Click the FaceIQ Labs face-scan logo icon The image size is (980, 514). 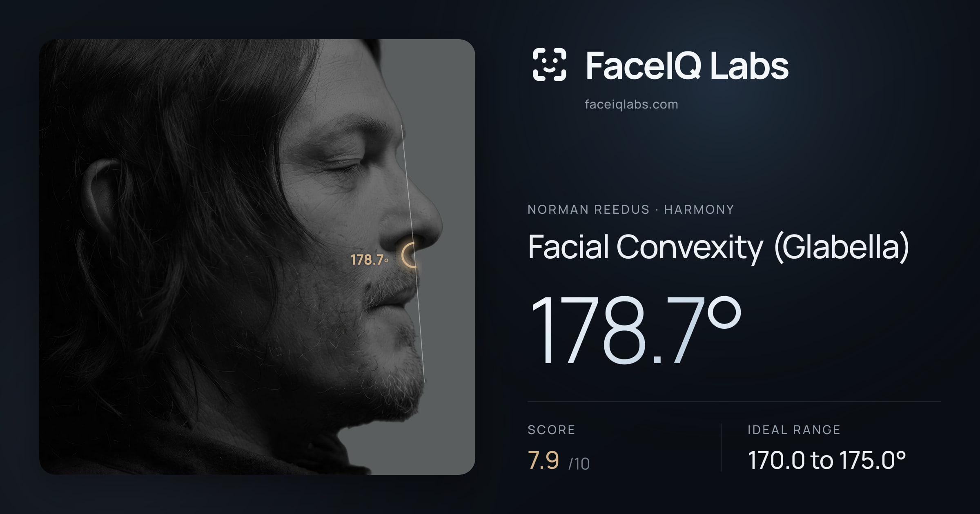tap(549, 64)
